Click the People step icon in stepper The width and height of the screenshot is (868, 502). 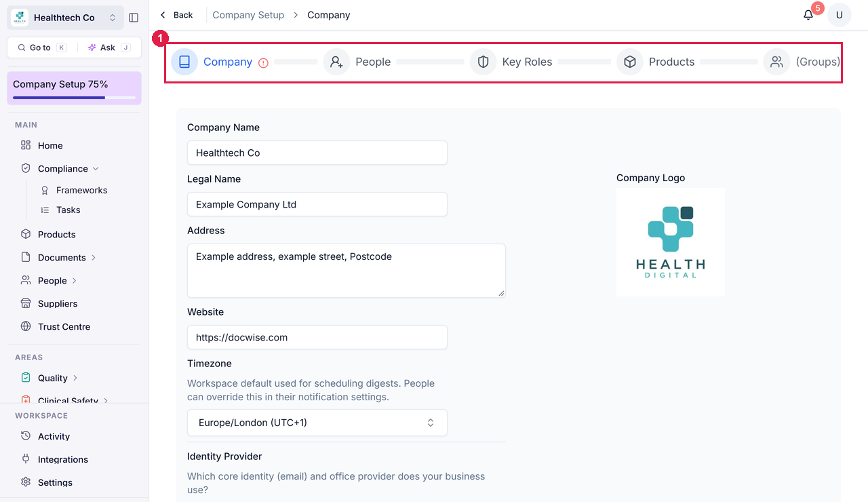(x=336, y=62)
